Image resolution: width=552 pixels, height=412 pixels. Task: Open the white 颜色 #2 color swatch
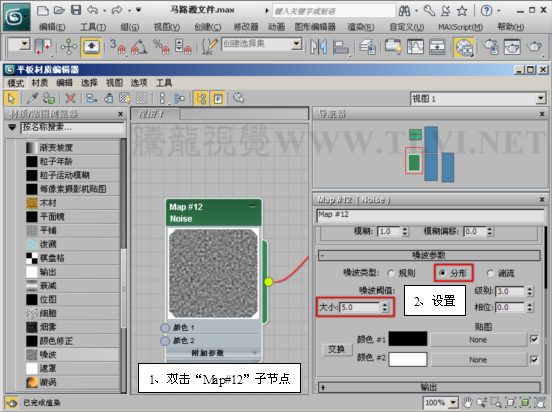(408, 360)
